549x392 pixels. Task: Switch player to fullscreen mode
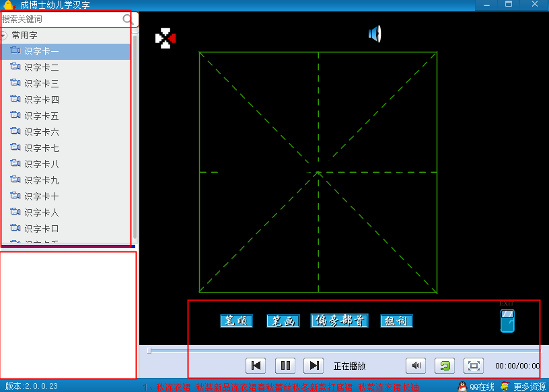(x=474, y=366)
